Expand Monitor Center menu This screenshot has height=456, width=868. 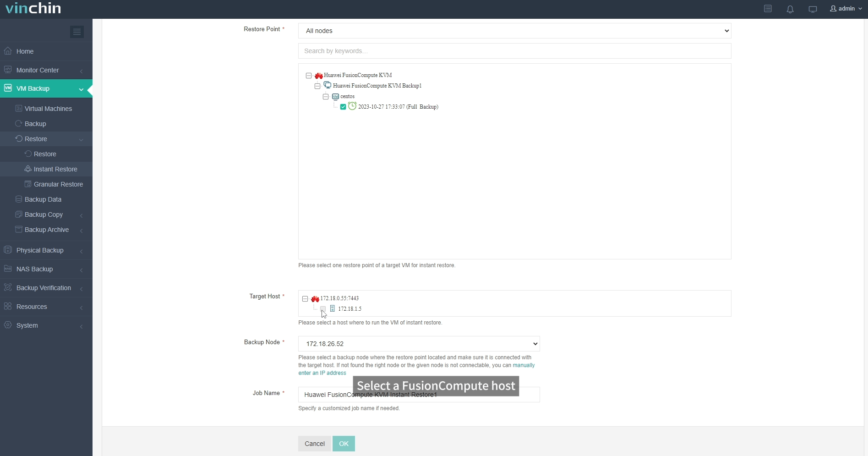pyautogui.click(x=46, y=70)
